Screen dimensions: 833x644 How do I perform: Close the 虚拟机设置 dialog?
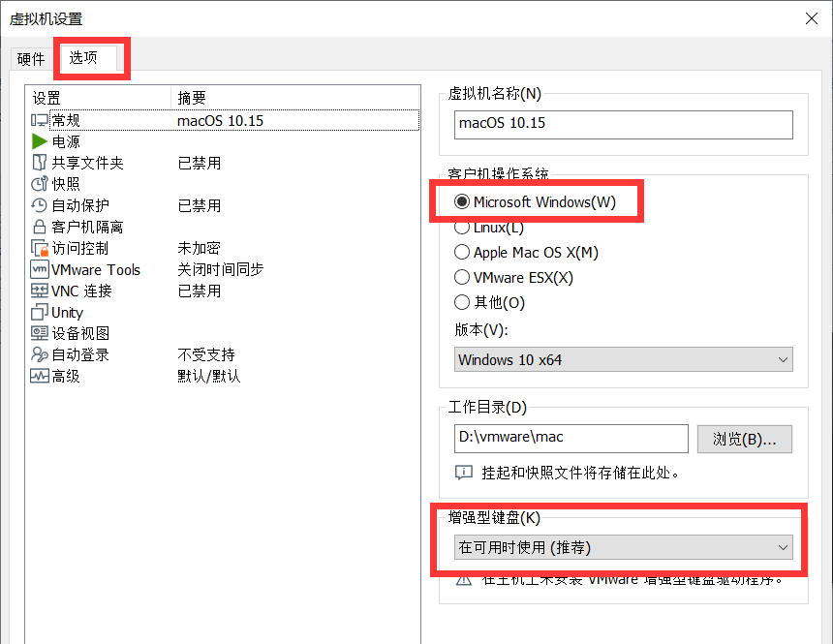pyautogui.click(x=812, y=18)
